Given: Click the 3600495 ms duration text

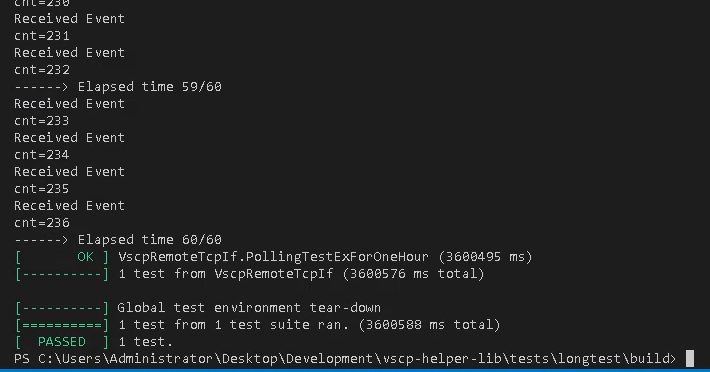Looking at the screenshot, I should coord(485,257).
